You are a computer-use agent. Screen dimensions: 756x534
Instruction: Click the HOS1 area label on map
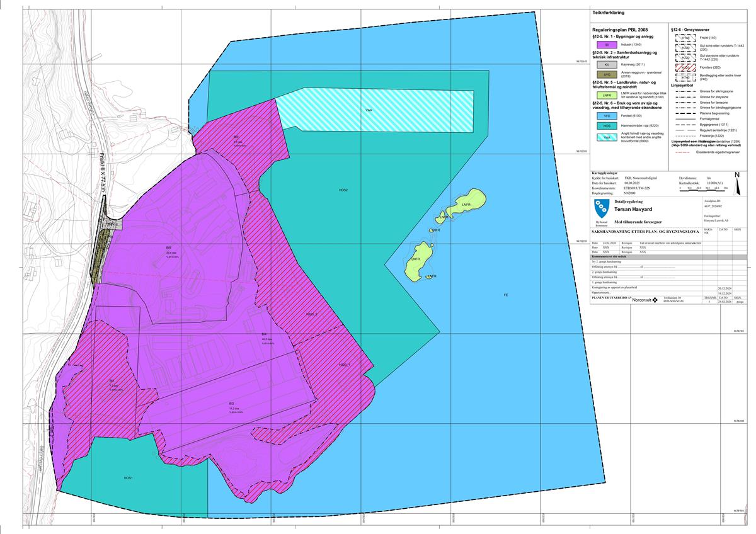pos(128,479)
